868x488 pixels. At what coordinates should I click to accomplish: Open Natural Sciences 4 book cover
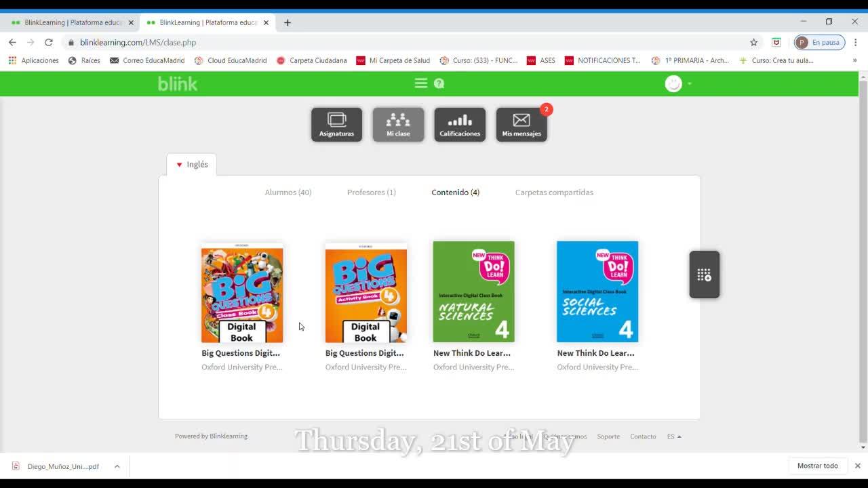[474, 292]
